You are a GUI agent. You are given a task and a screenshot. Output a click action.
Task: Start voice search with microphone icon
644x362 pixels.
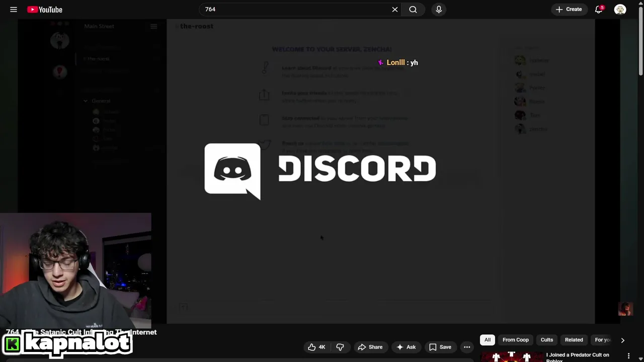coord(439,10)
